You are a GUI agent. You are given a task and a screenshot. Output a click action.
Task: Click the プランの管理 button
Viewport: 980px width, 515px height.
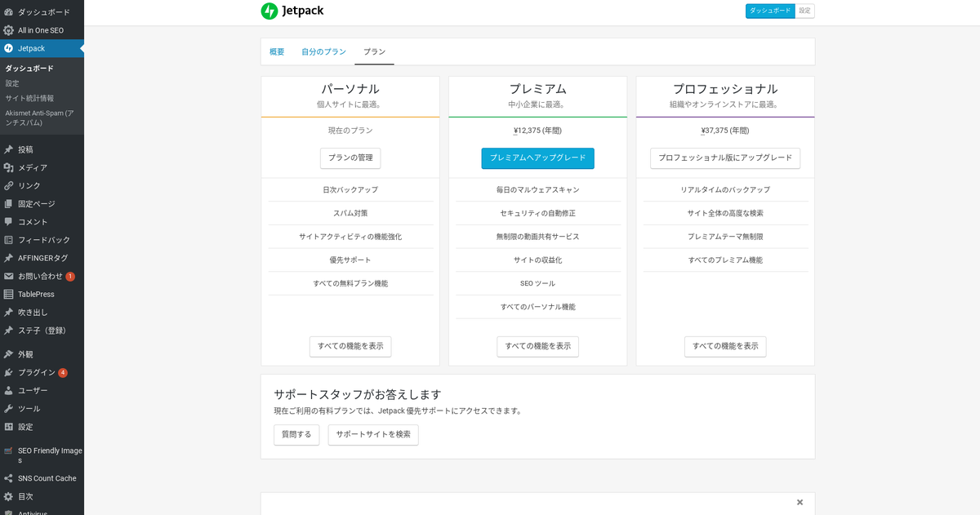pos(350,158)
